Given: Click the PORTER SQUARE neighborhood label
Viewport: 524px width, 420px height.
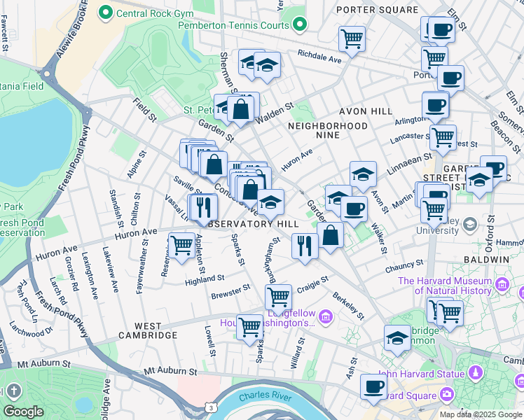Looking at the screenshot, I should click(378, 10).
